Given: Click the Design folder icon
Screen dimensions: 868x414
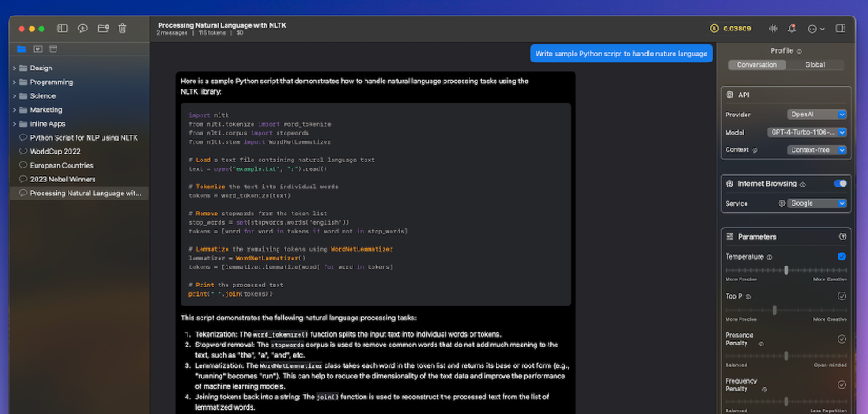Looking at the screenshot, I should click(x=23, y=68).
